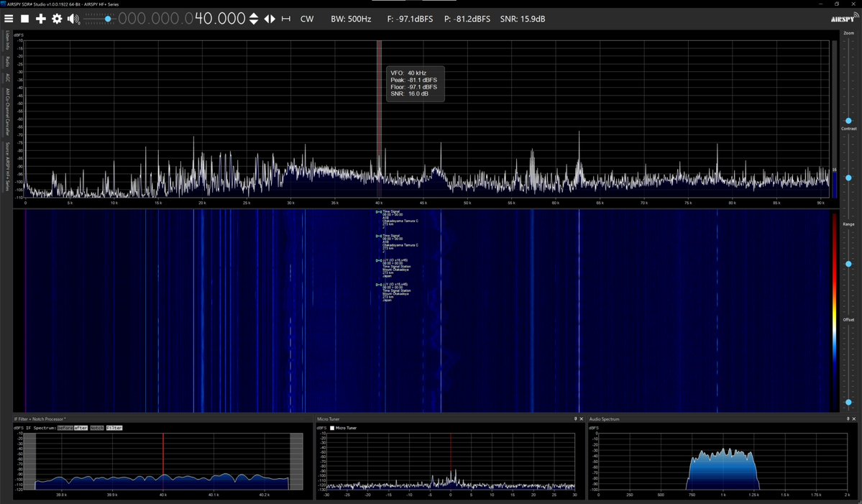This screenshot has height=504, width=862.
Task: Minimize the SDR# Studio window
Action: pyautogui.click(x=821, y=4)
